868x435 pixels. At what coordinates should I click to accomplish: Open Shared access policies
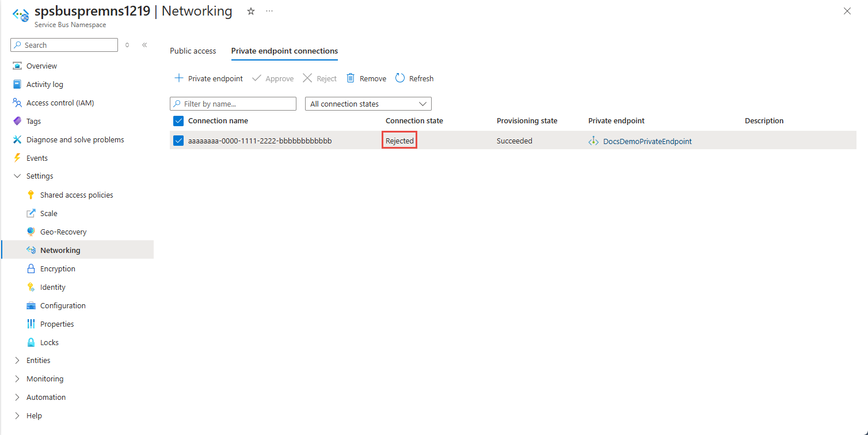tap(77, 195)
